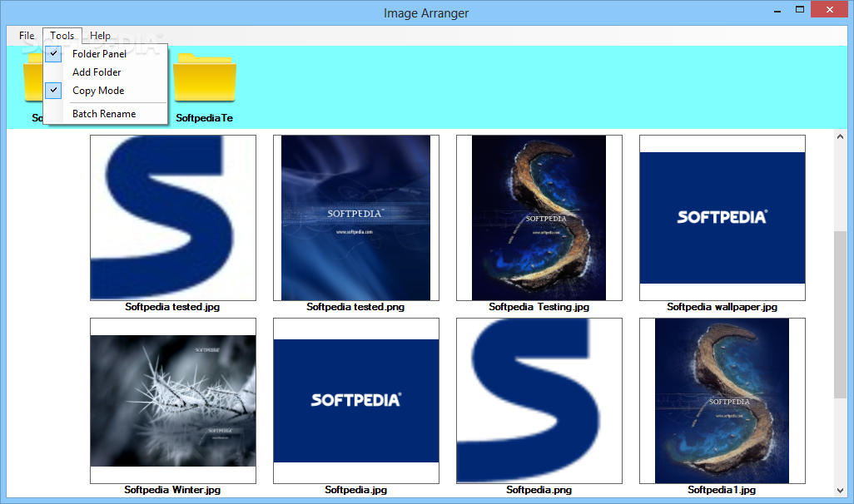This screenshot has width=854, height=504.
Task: Maximize the Image Arranger window
Action: tap(800, 10)
